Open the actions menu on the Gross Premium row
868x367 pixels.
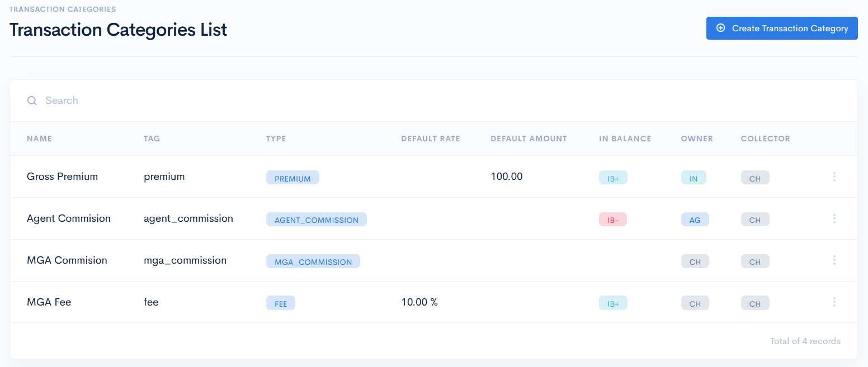tap(834, 177)
